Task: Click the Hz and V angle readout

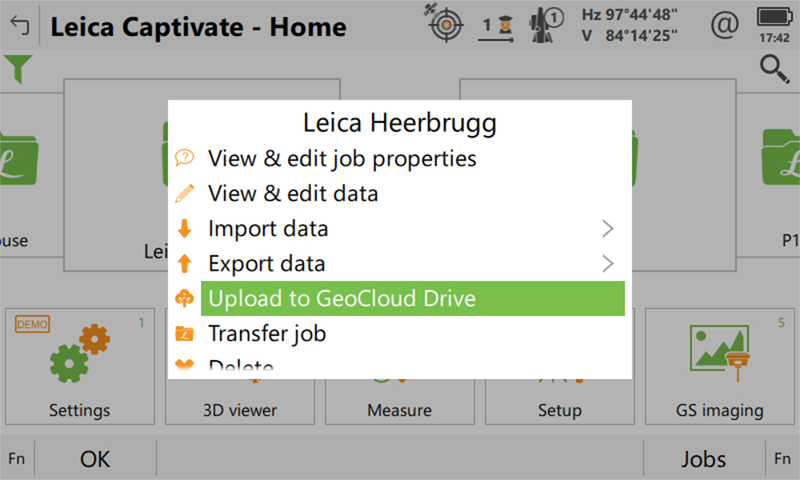Action: pos(630,25)
